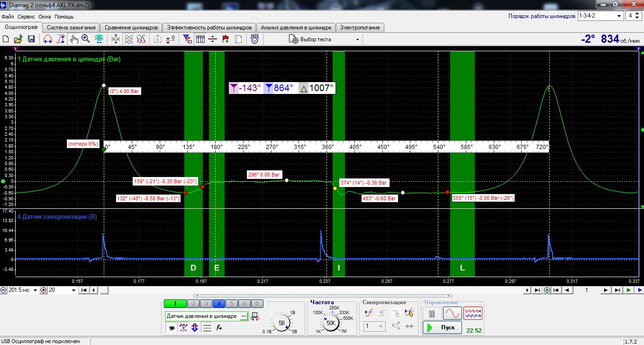Image resolution: width=644 pixels, height=345 pixels.
Task: Toggle channel 2 button
Action: [193, 304]
